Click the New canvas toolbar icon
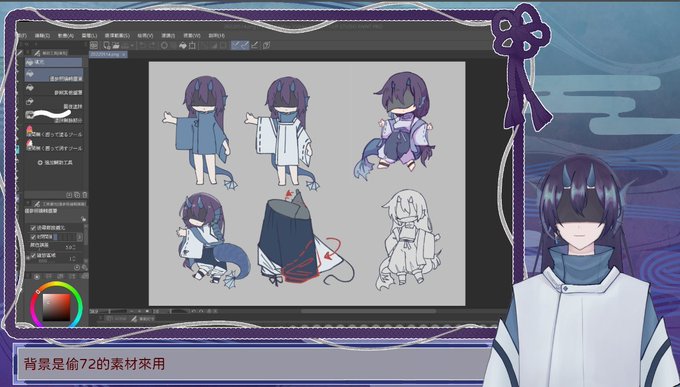 pyautogui.click(x=107, y=46)
